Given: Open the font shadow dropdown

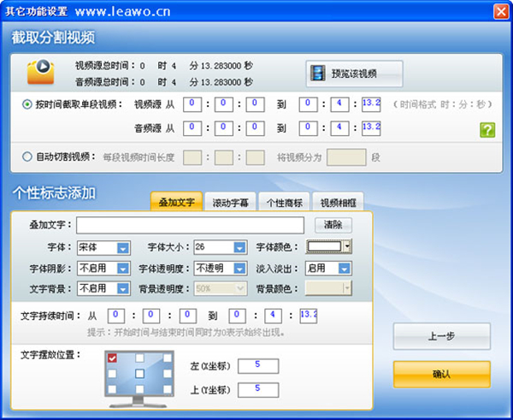Looking at the screenshot, I should (x=103, y=269).
